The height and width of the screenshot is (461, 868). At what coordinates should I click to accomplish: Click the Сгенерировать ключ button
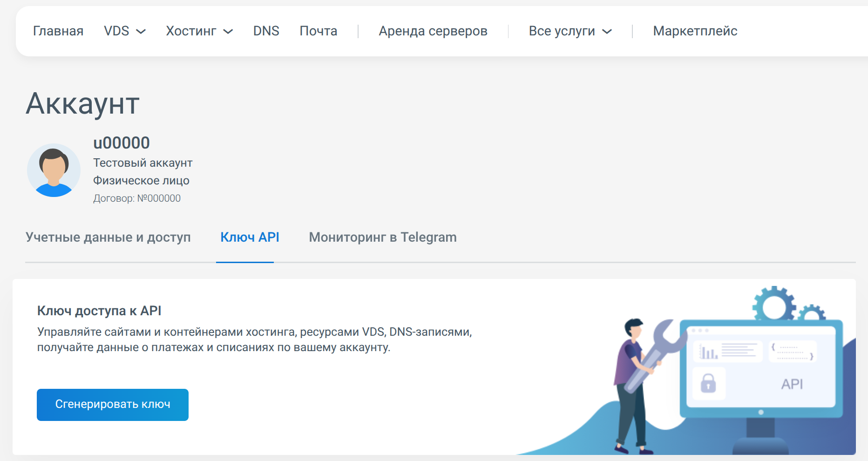point(113,405)
